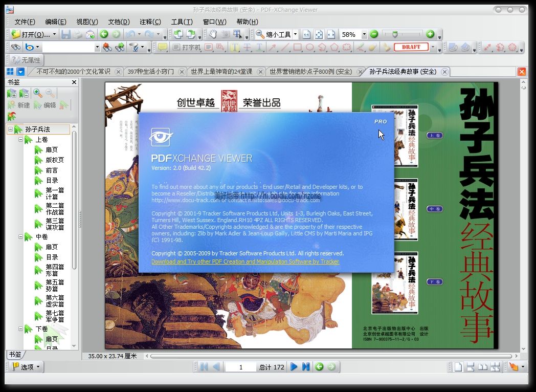Rotate pages with the first rotate icon
This screenshot has height=392, width=536.
178,34
